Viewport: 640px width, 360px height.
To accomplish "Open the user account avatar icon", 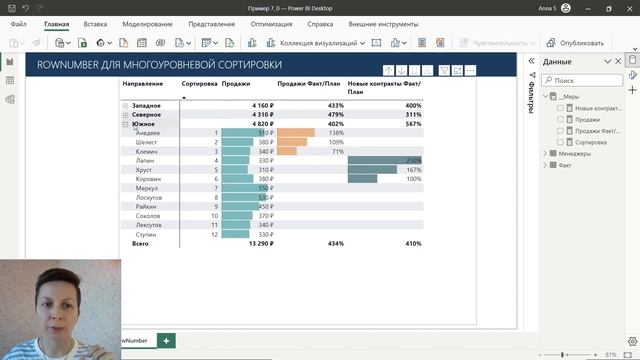I will point(566,8).
